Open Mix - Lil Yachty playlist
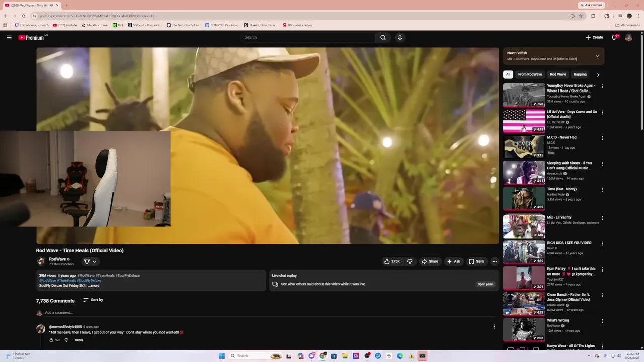 point(524,226)
